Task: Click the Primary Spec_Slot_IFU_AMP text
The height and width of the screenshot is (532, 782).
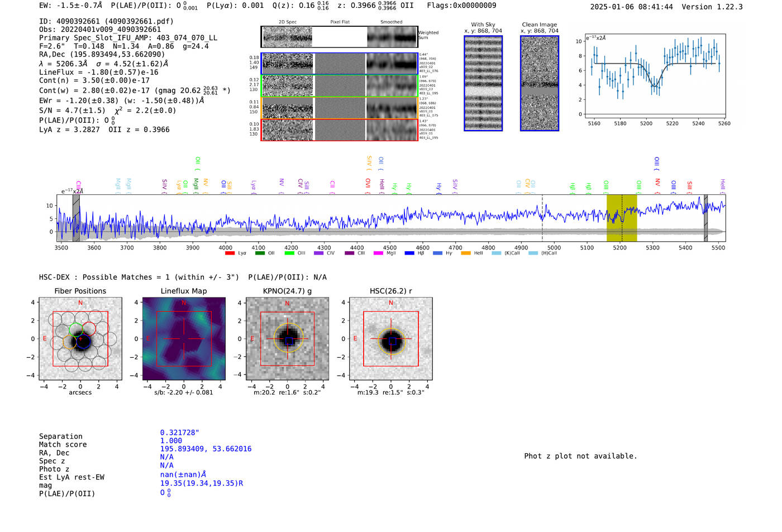Action: point(128,38)
